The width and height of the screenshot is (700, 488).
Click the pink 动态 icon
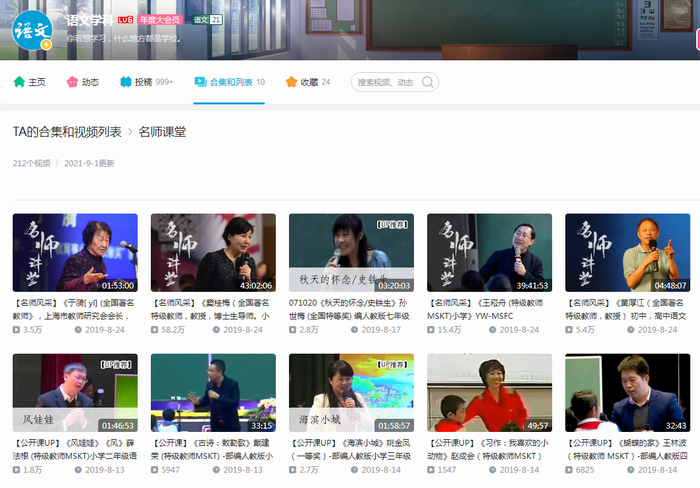(x=72, y=82)
